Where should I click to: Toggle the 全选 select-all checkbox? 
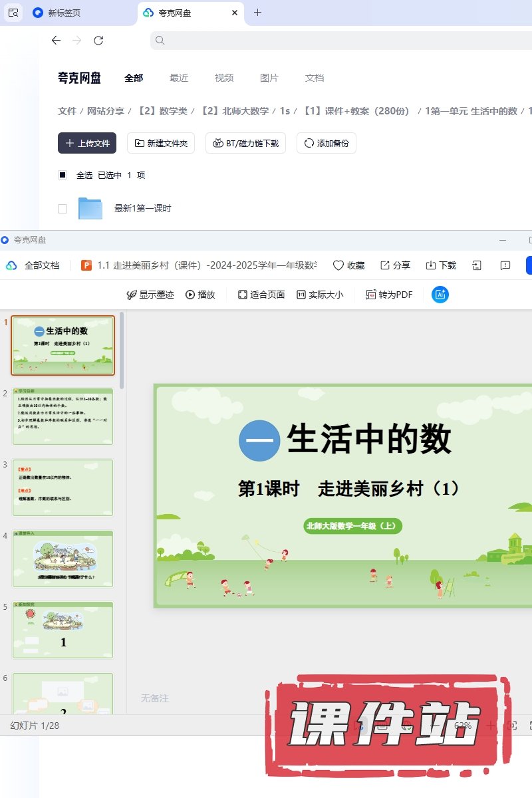click(63, 176)
